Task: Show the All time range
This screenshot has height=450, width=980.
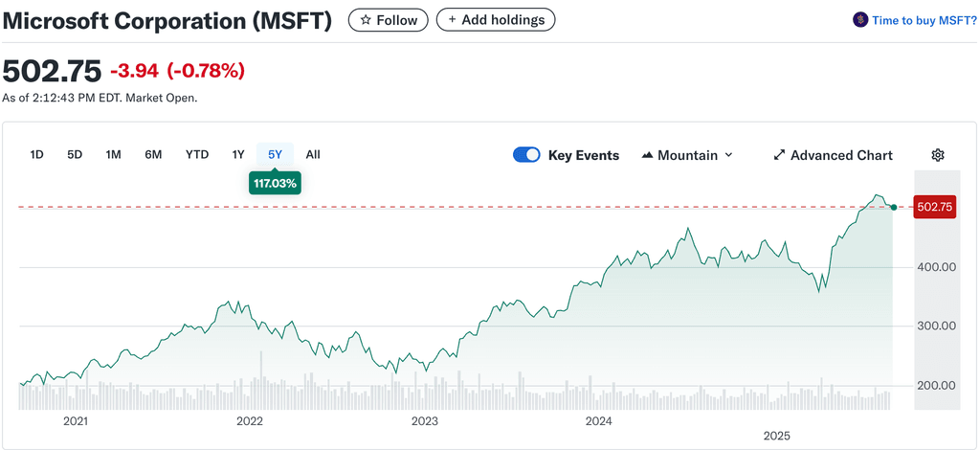Action: 313,154
